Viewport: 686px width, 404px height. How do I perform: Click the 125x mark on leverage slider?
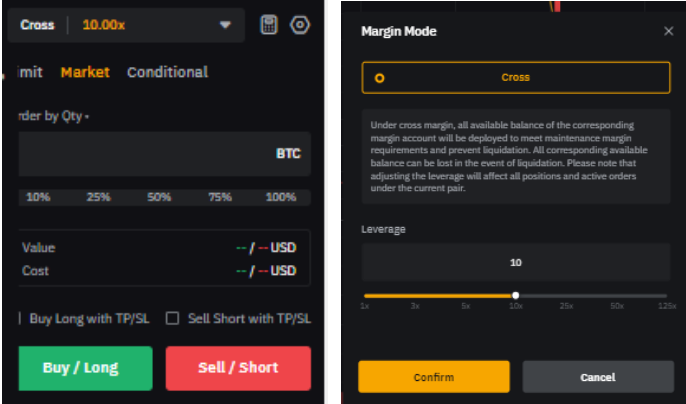(x=665, y=296)
